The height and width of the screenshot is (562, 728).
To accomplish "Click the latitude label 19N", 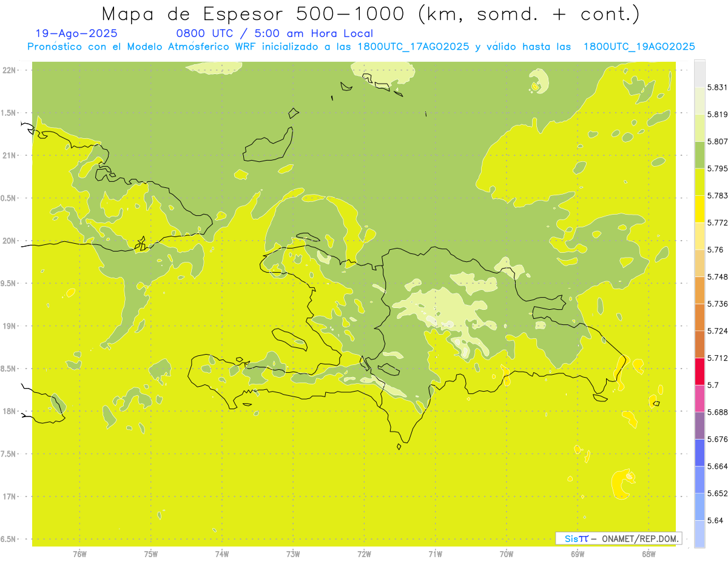I will pyautogui.click(x=8, y=326).
